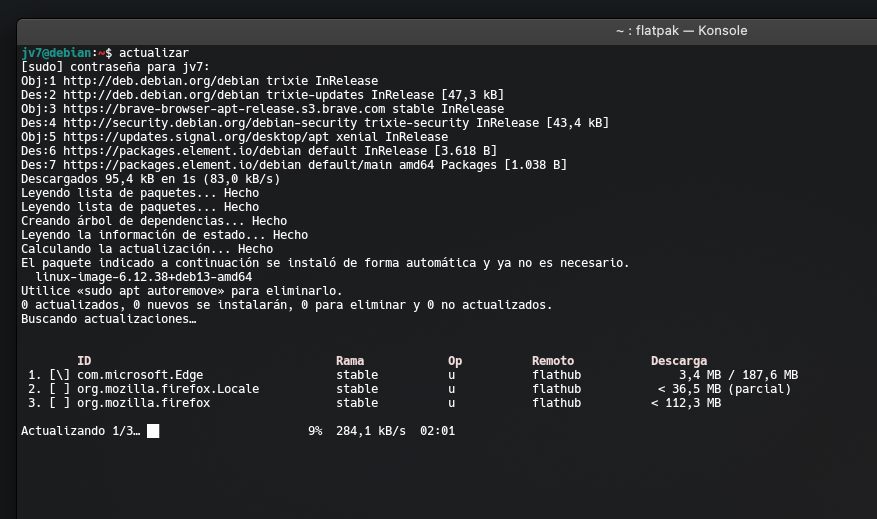Click 'Calculando la actualización... Hecho' line
The width and height of the screenshot is (877, 519).
point(147,249)
